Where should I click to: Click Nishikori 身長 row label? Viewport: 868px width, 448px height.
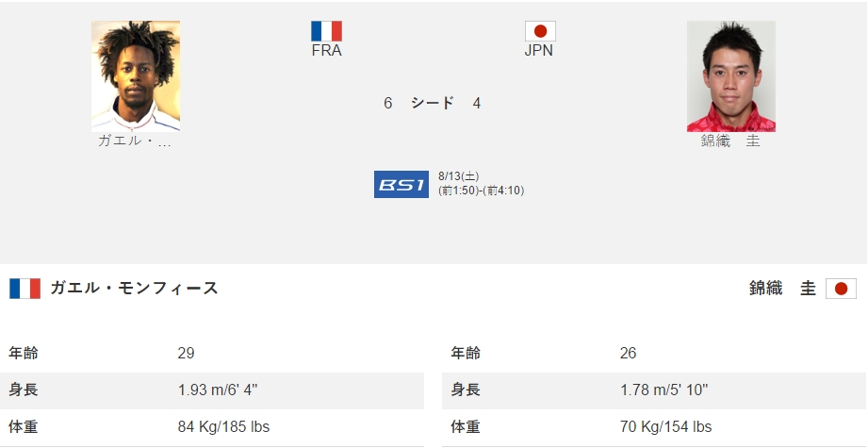(x=466, y=390)
